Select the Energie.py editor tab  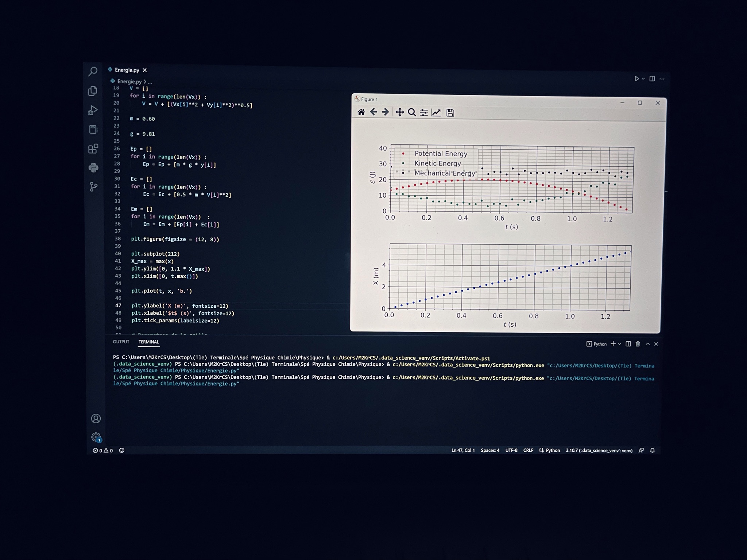(x=127, y=70)
